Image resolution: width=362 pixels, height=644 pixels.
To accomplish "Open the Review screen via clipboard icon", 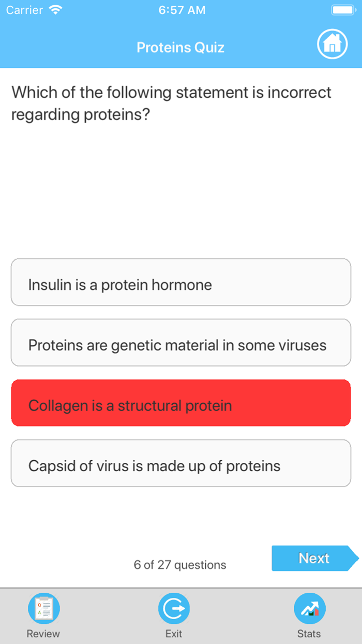I will pos(43,607).
